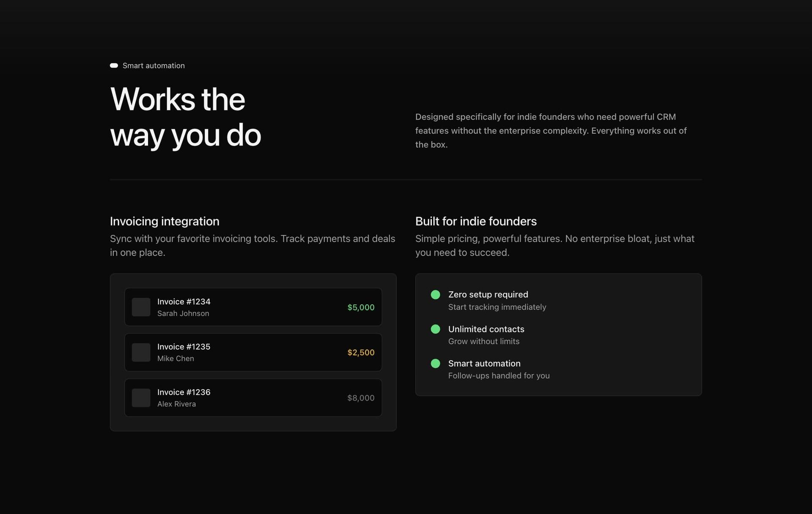
Task: Click the Invoice #1236 card for Alex Rivera
Action: [x=253, y=397]
